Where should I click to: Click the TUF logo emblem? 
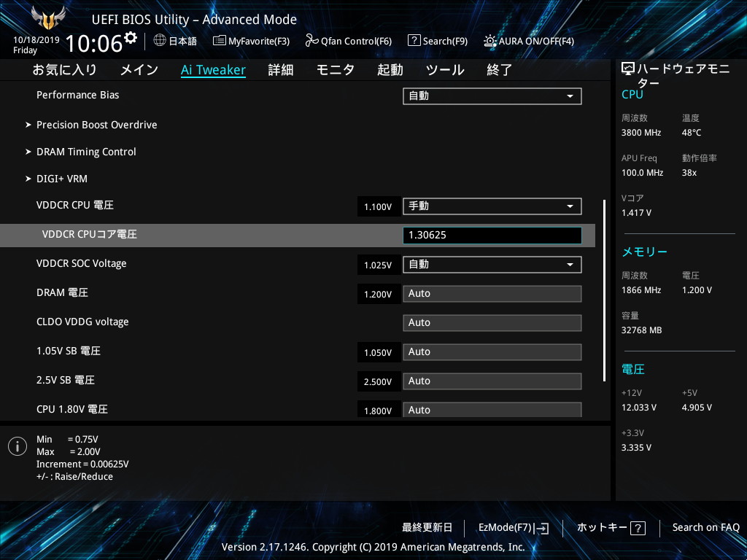click(x=48, y=17)
